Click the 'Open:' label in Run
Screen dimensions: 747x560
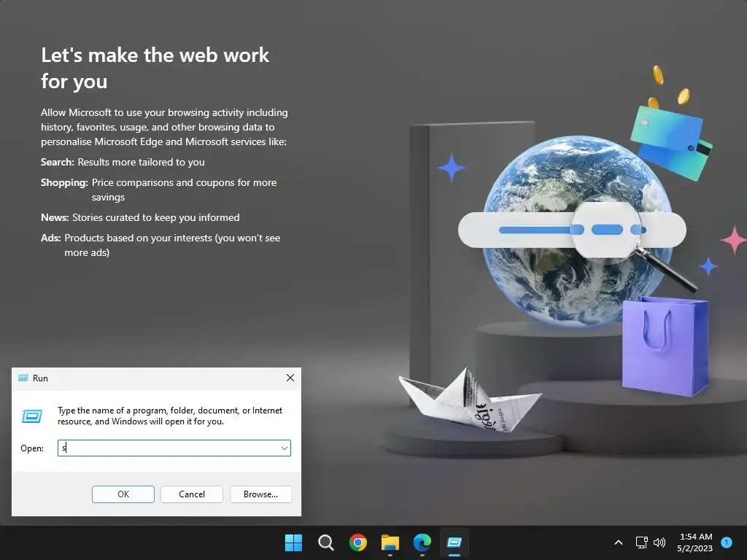point(32,448)
